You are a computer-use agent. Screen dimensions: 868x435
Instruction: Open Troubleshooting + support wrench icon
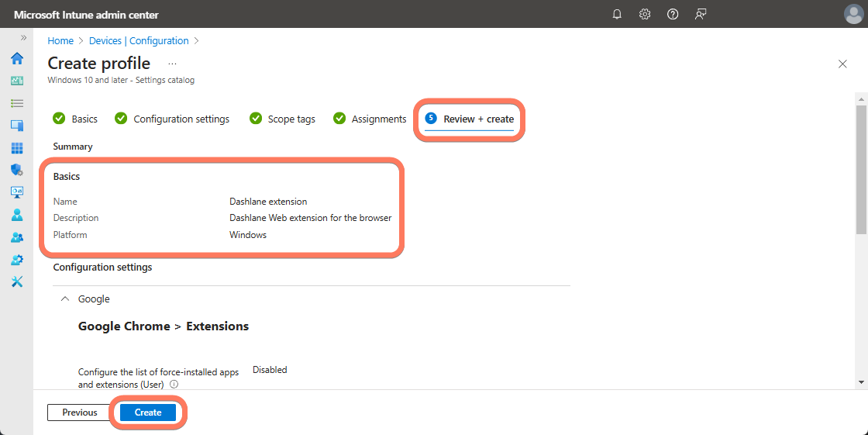16,281
